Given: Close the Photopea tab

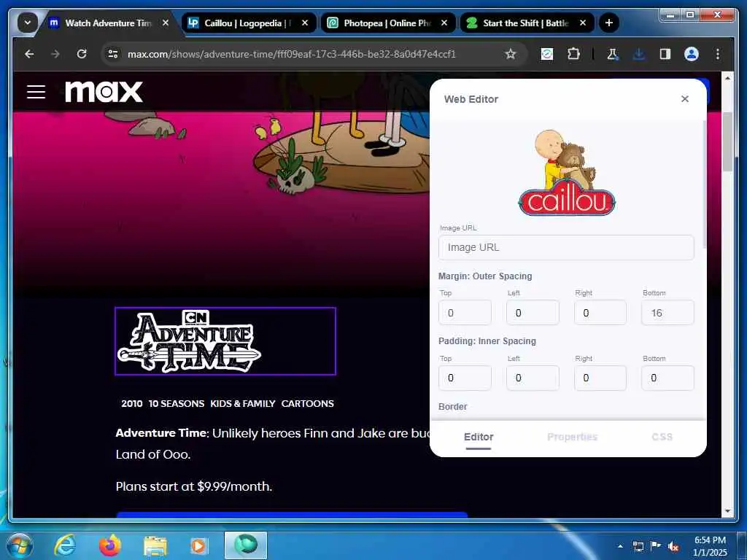Looking at the screenshot, I should tap(444, 23).
